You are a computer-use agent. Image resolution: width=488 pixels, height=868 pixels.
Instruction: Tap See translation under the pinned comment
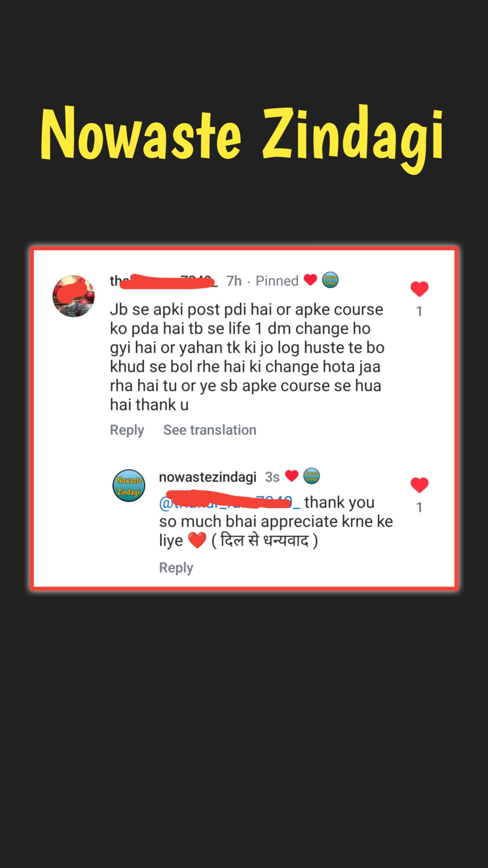click(210, 430)
